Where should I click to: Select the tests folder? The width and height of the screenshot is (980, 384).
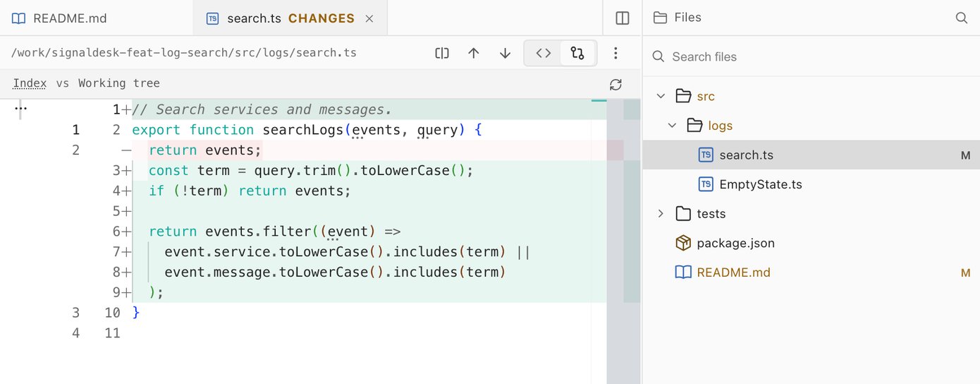coord(711,214)
